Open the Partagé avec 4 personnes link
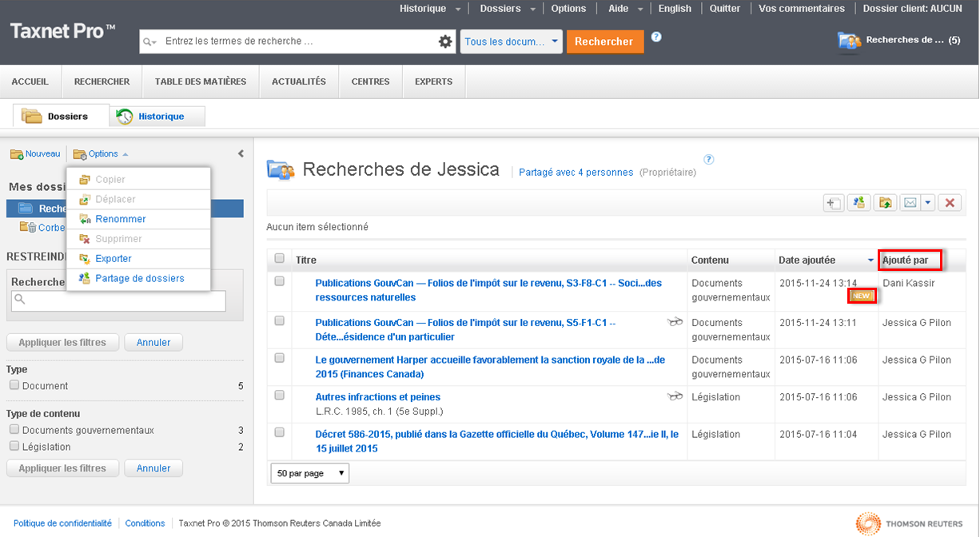Image resolution: width=980 pixels, height=537 pixels. [576, 172]
